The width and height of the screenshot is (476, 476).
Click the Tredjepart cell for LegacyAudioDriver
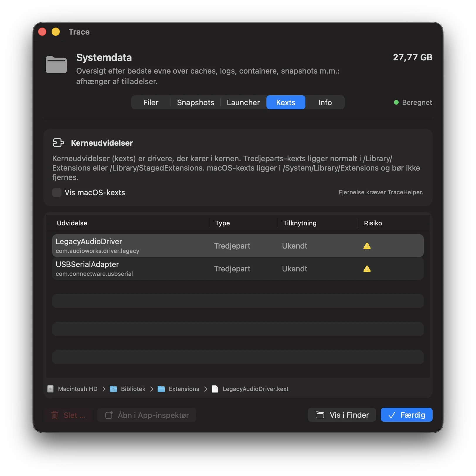click(x=232, y=246)
